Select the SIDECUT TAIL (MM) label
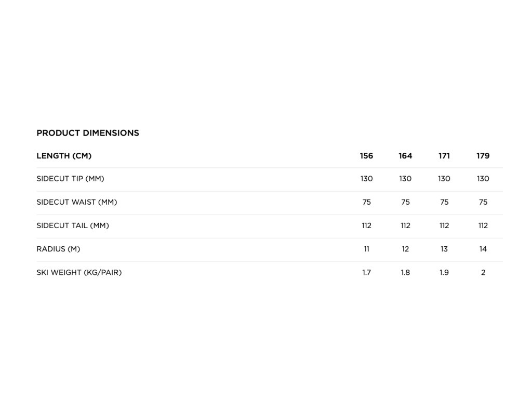This screenshot has width=532, height=399. pyautogui.click(x=73, y=225)
